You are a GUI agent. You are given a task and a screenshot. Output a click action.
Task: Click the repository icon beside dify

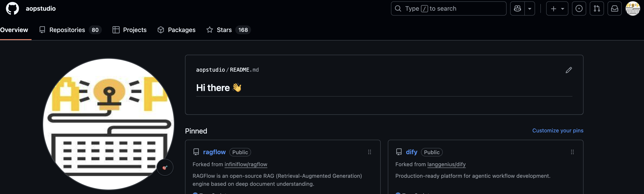tap(399, 152)
